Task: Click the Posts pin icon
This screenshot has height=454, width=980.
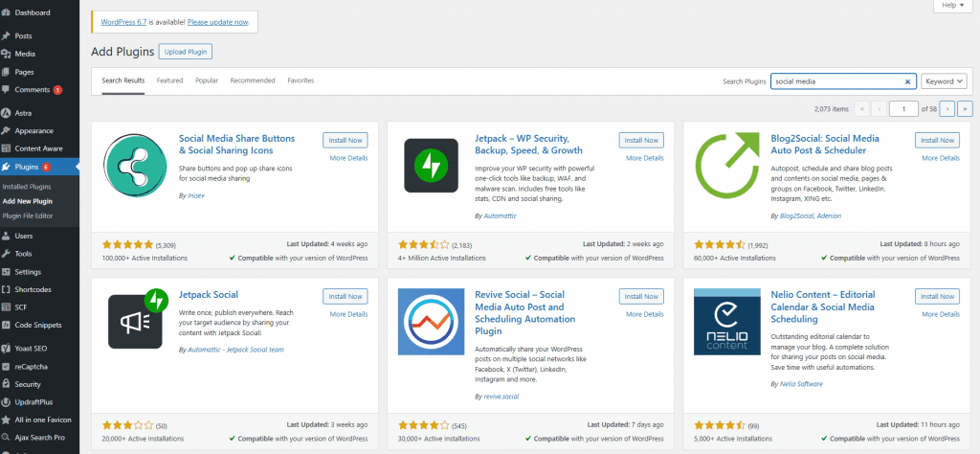Action: (x=6, y=36)
